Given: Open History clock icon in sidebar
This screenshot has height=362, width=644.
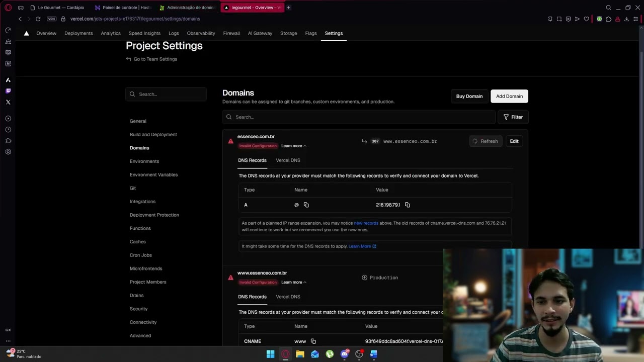Looking at the screenshot, I should [x=8, y=130].
